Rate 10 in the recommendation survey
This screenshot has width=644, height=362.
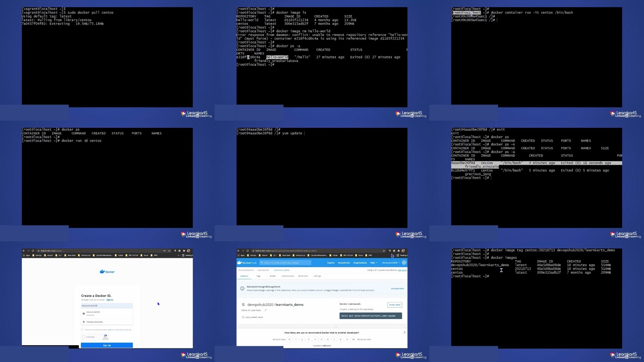pyautogui.click(x=353, y=339)
